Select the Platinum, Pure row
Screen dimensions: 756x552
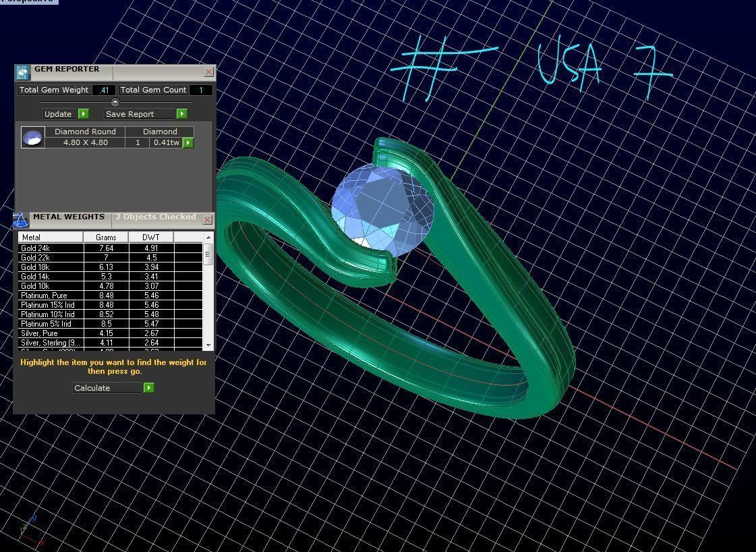tap(111, 296)
